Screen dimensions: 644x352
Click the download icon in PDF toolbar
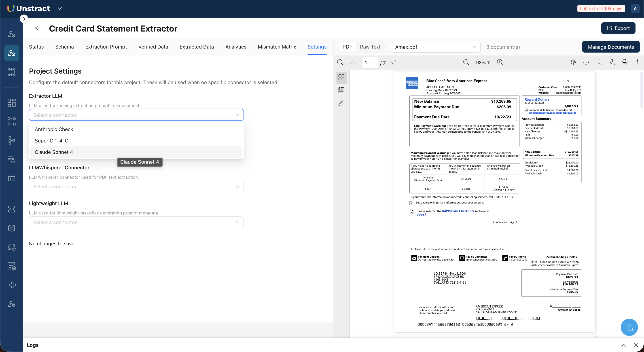(x=612, y=62)
